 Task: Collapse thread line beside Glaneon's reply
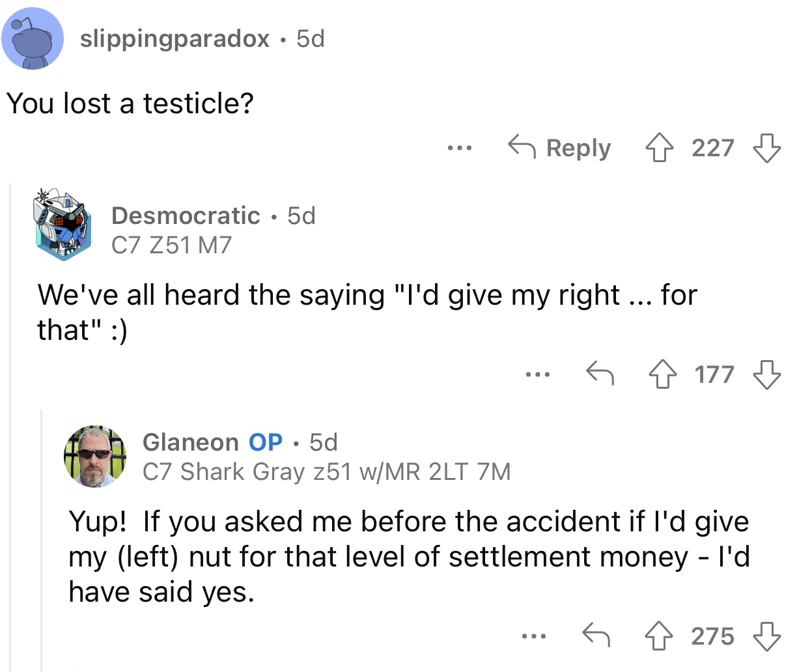pos(42,540)
